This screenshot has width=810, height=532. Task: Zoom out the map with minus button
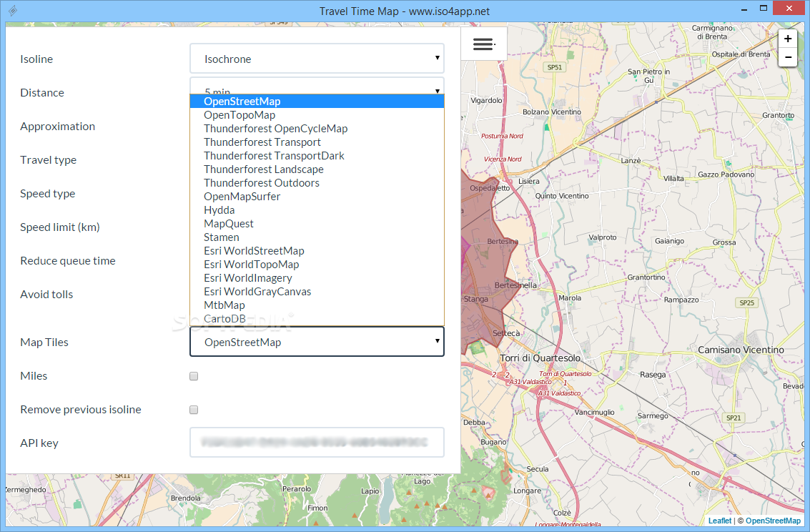788,56
